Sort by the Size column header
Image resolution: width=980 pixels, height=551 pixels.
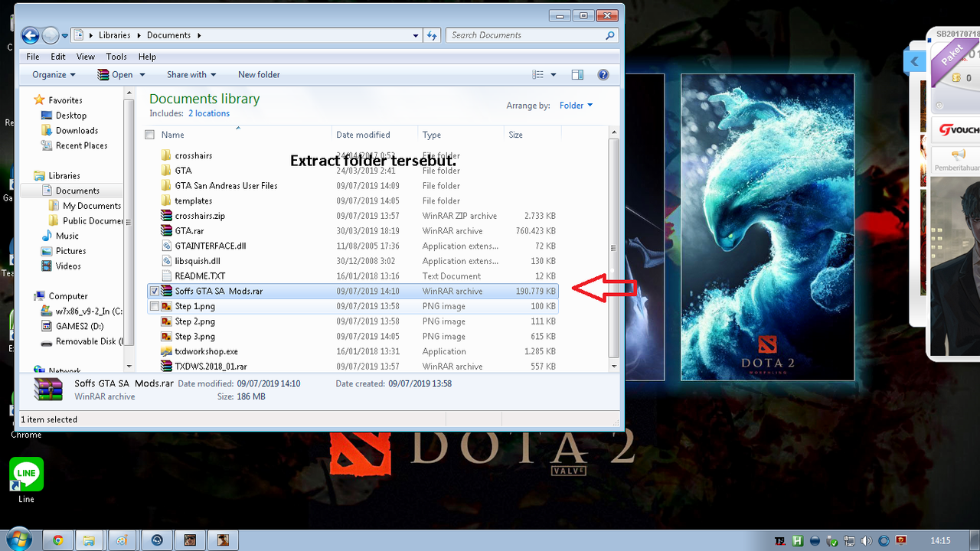point(533,135)
